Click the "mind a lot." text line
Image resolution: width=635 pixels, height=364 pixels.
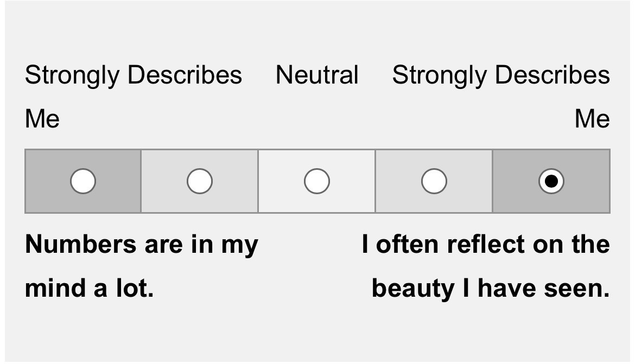pos(90,288)
